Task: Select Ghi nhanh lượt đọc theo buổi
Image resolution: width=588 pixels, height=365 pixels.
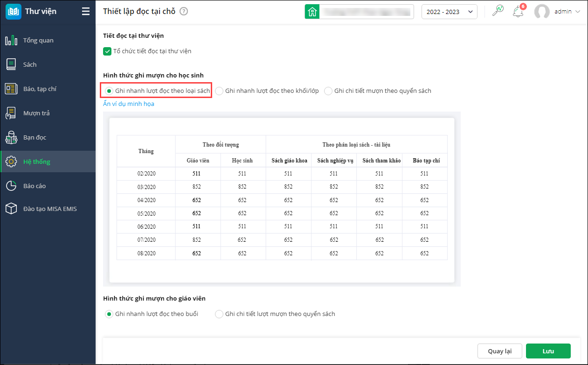Action: pyautogui.click(x=109, y=314)
